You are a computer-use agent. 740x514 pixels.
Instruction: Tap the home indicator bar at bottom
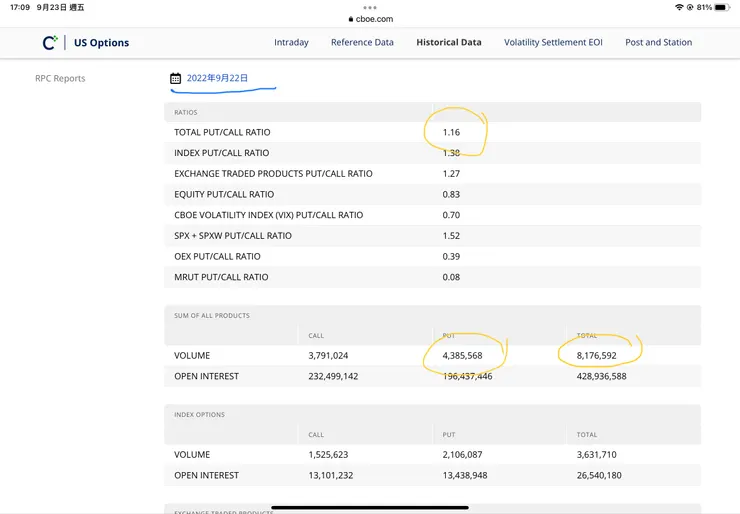pos(370,507)
